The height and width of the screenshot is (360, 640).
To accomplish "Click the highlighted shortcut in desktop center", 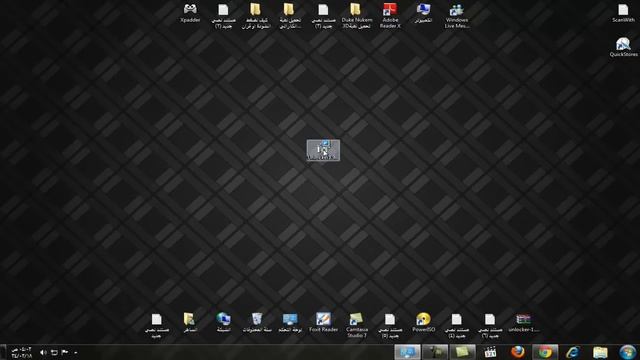I will point(323,150).
